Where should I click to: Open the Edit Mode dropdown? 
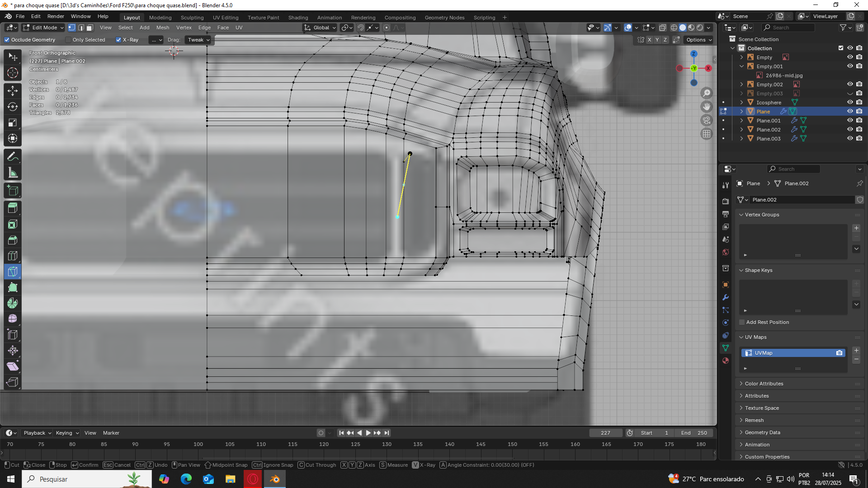pyautogui.click(x=43, y=28)
